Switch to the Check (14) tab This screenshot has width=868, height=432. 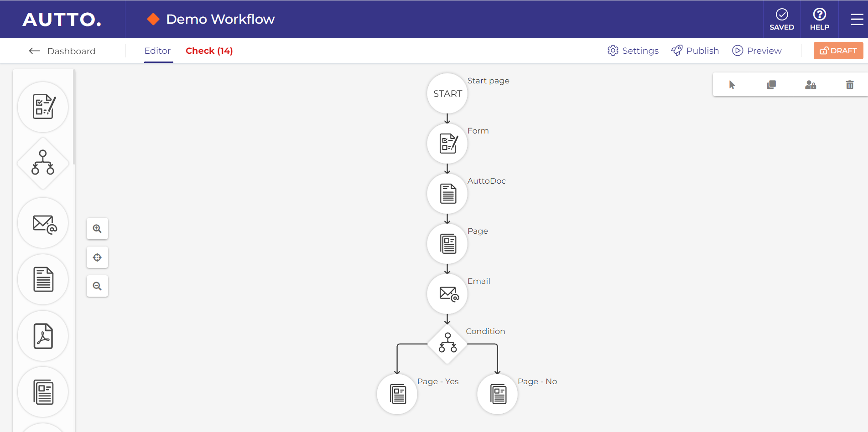click(209, 51)
